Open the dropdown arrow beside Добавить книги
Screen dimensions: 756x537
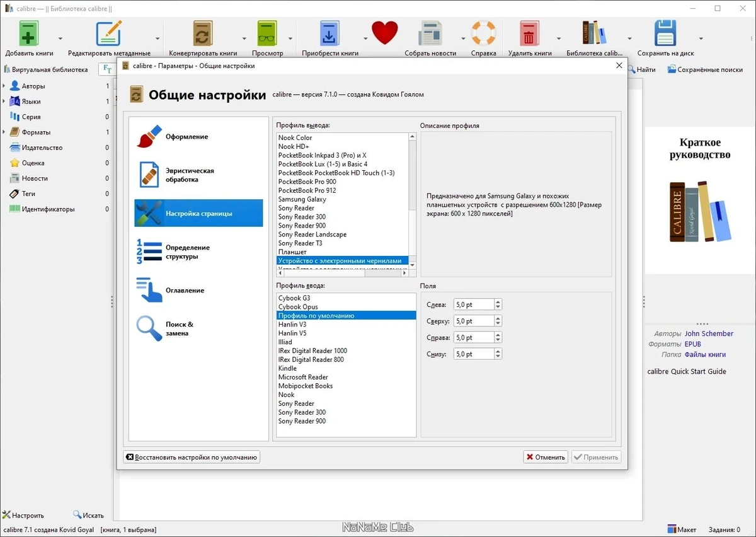[60, 38]
